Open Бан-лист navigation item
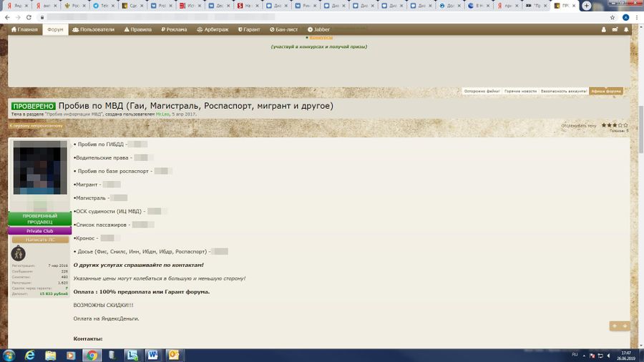 point(284,29)
